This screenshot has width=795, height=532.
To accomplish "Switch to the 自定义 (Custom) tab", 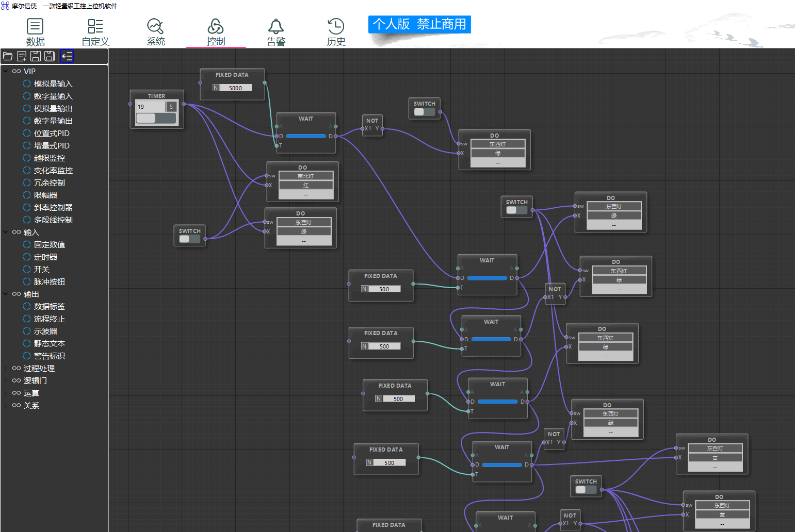I will (95, 32).
